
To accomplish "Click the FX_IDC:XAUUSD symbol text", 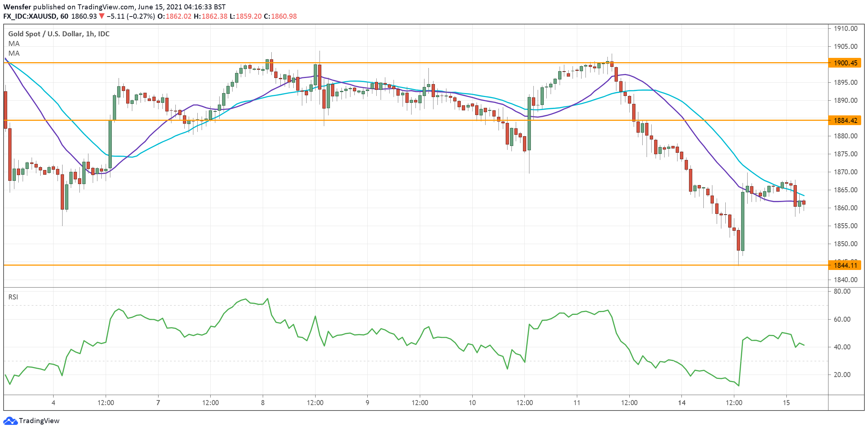I will [30, 16].
